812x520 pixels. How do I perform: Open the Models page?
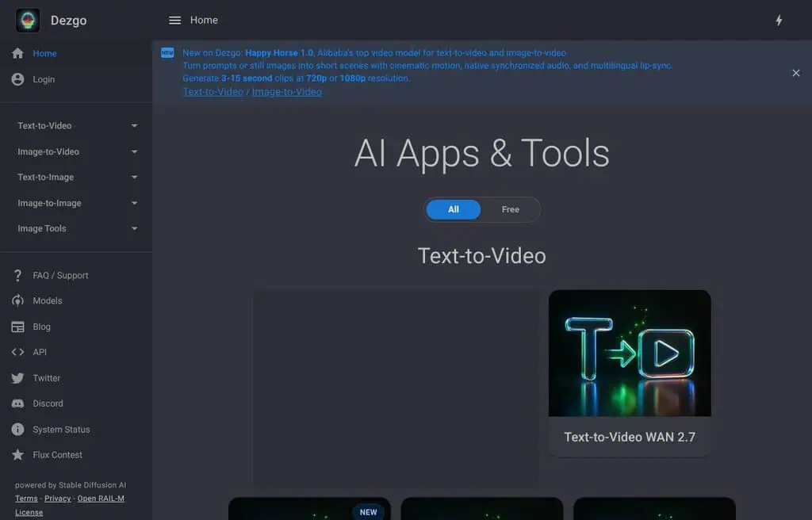tap(47, 301)
